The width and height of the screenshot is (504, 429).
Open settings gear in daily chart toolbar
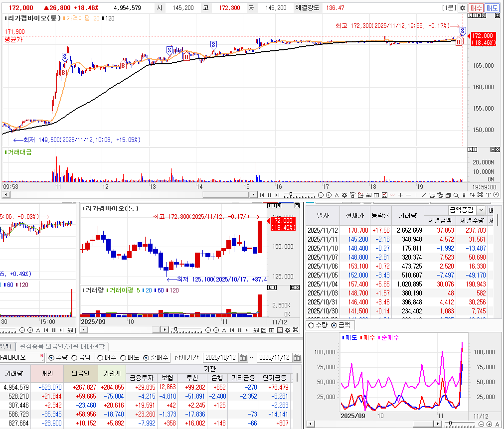pos(288,330)
